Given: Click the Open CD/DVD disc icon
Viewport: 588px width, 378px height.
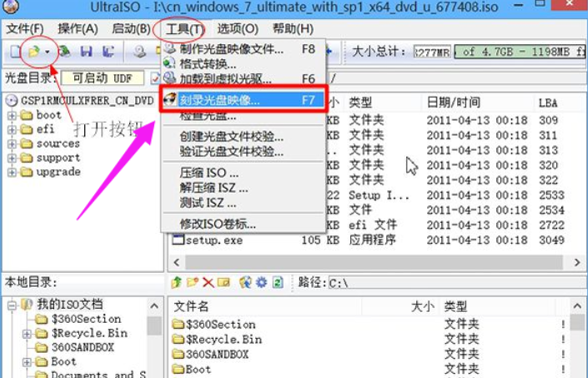Looking at the screenshot, I should point(138,52).
